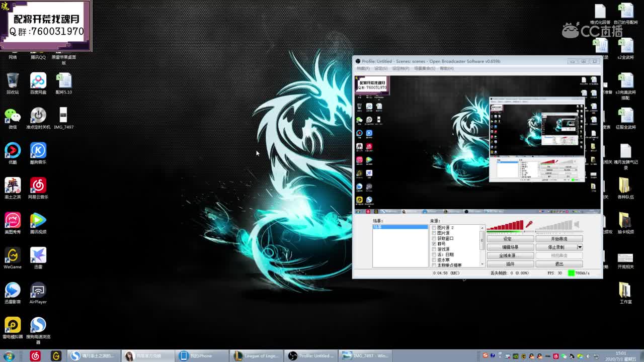Click the 全域来源 global sources button
This screenshot has width=644, height=362.
coord(510,255)
